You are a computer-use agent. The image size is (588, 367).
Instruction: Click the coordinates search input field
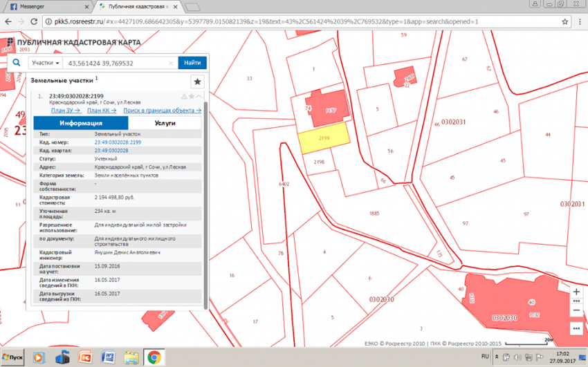114,63
